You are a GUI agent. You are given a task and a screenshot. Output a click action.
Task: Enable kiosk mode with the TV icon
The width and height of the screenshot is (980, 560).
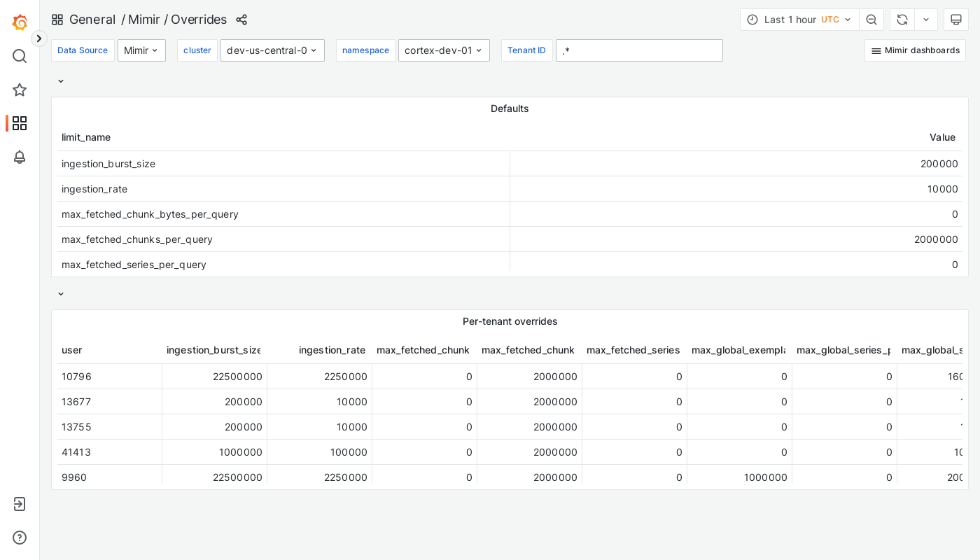[955, 20]
